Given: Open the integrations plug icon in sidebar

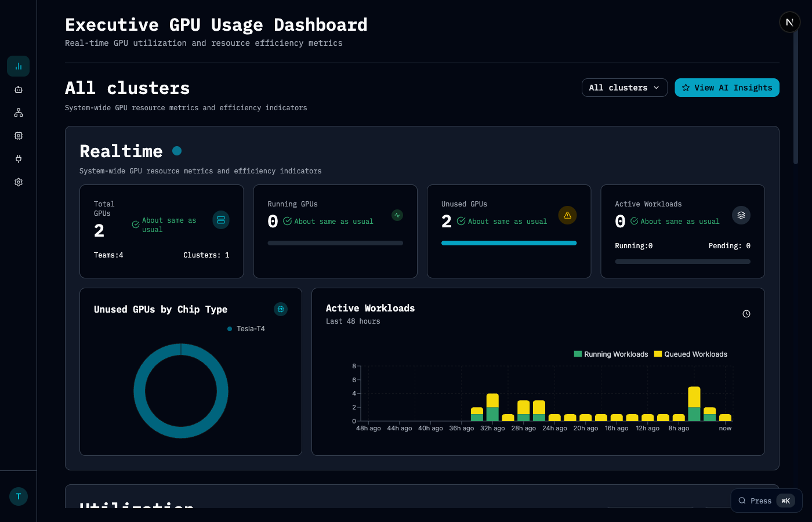Looking at the screenshot, I should coord(18,158).
